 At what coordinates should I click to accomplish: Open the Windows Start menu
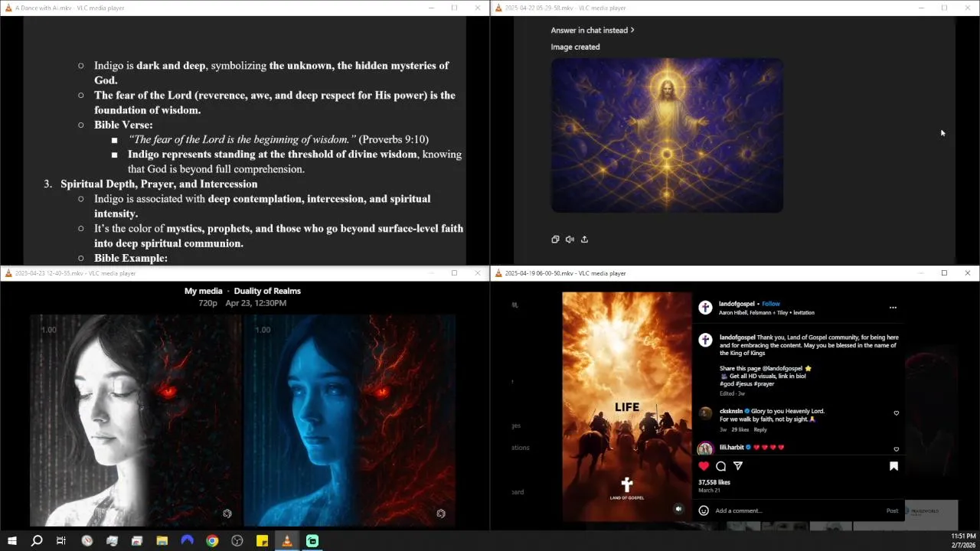(12, 541)
